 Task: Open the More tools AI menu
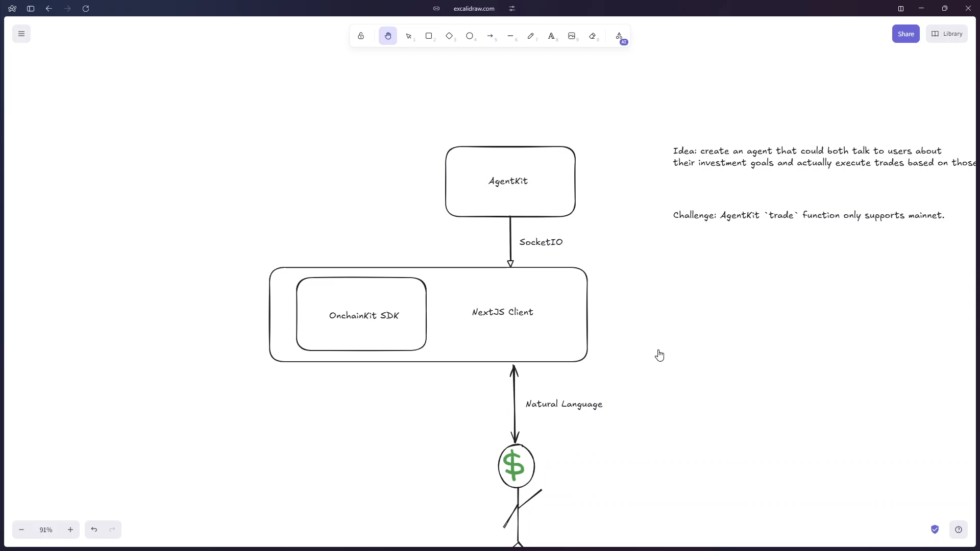[x=619, y=36]
